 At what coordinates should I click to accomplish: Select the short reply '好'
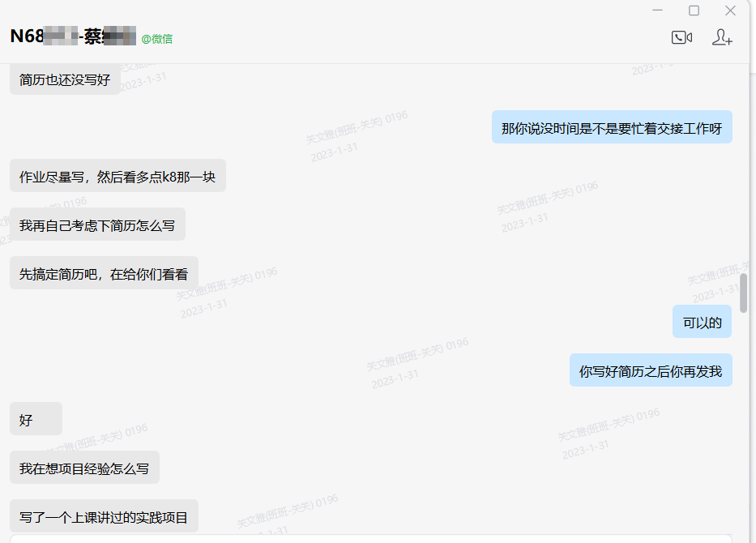(x=36, y=420)
